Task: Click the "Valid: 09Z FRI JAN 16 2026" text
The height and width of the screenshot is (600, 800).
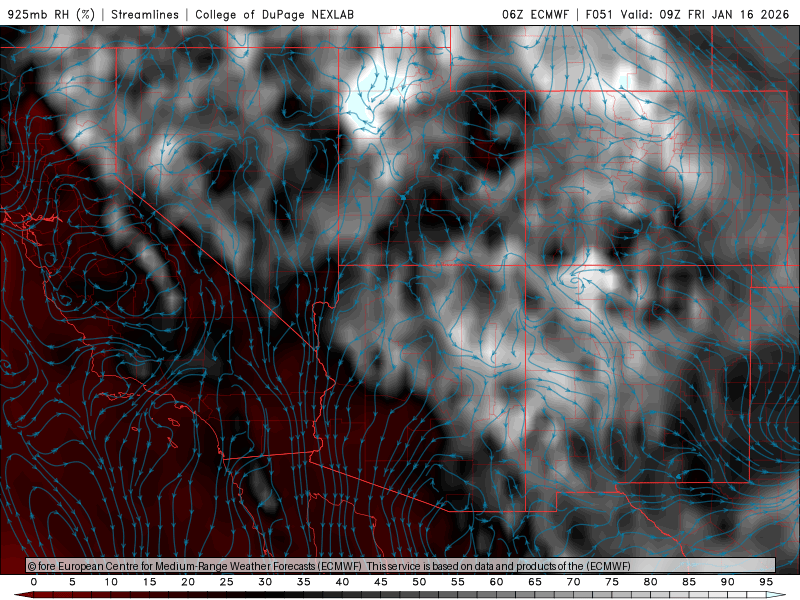Action: click(x=705, y=14)
